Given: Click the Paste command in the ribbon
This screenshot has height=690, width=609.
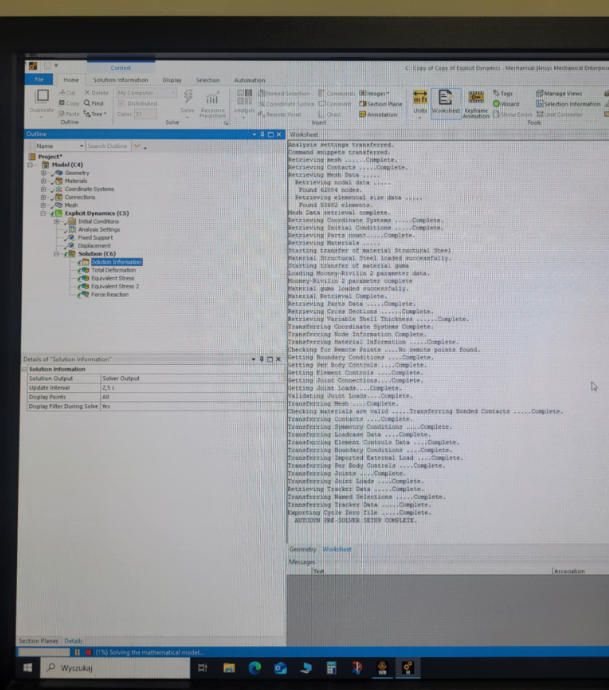Looking at the screenshot, I should point(69,114).
